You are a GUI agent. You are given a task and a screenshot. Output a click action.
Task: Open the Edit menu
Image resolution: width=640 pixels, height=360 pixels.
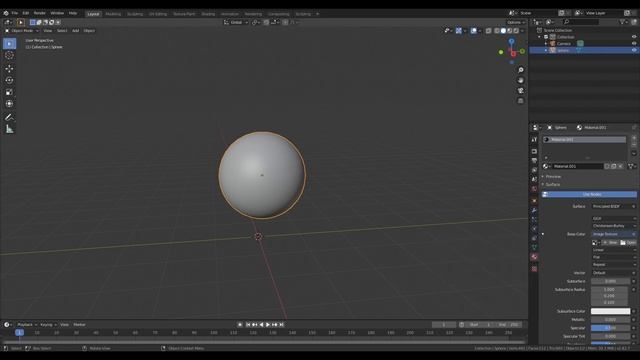click(26, 13)
